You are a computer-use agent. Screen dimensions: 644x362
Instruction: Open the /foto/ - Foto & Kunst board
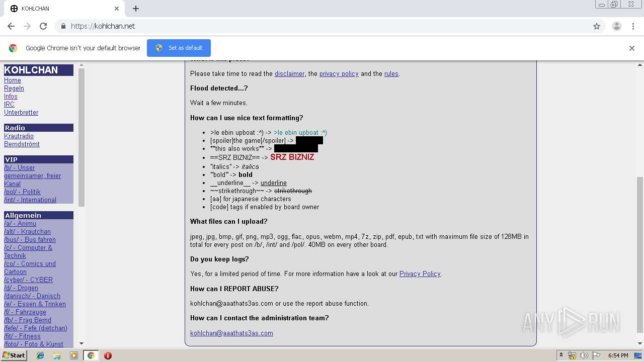click(x=34, y=344)
